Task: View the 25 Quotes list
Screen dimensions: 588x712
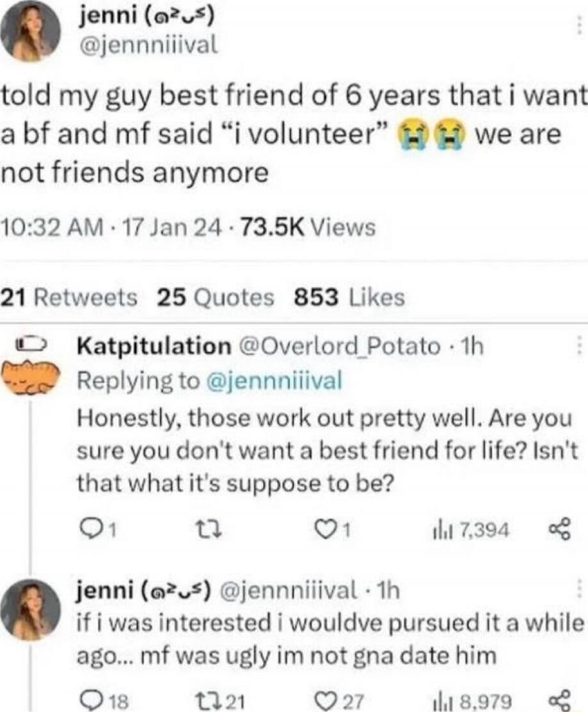Action: click(x=215, y=297)
